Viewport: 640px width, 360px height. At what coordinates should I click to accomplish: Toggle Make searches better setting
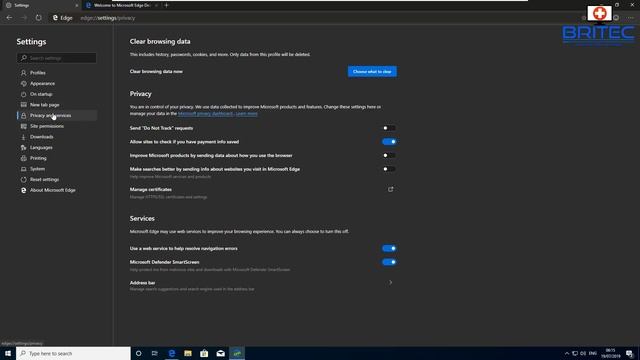pos(389,169)
